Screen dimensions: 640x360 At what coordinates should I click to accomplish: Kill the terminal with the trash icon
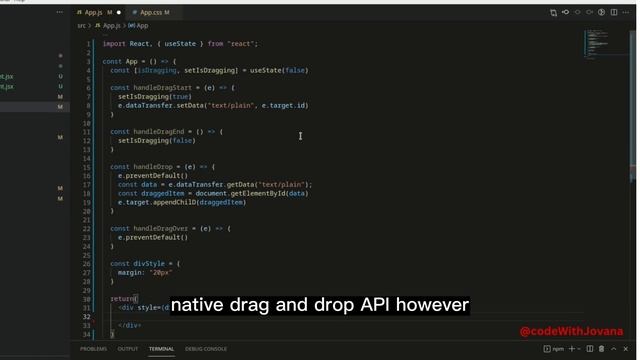point(602,349)
